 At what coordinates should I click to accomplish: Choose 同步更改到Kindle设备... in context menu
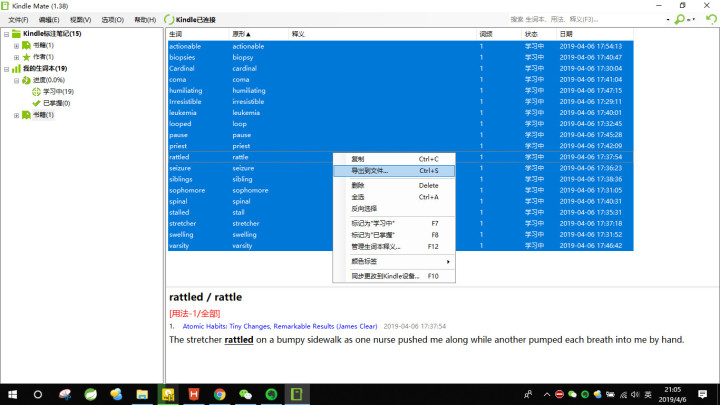click(x=394, y=276)
